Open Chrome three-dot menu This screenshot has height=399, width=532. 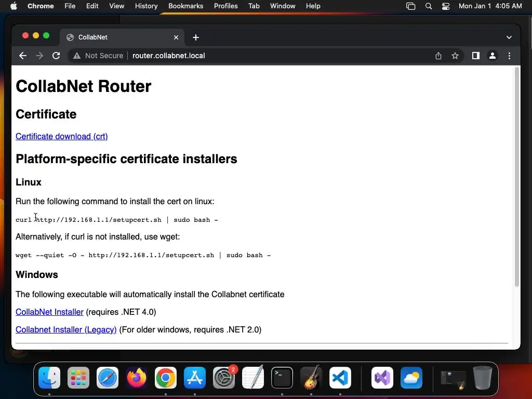(x=509, y=56)
